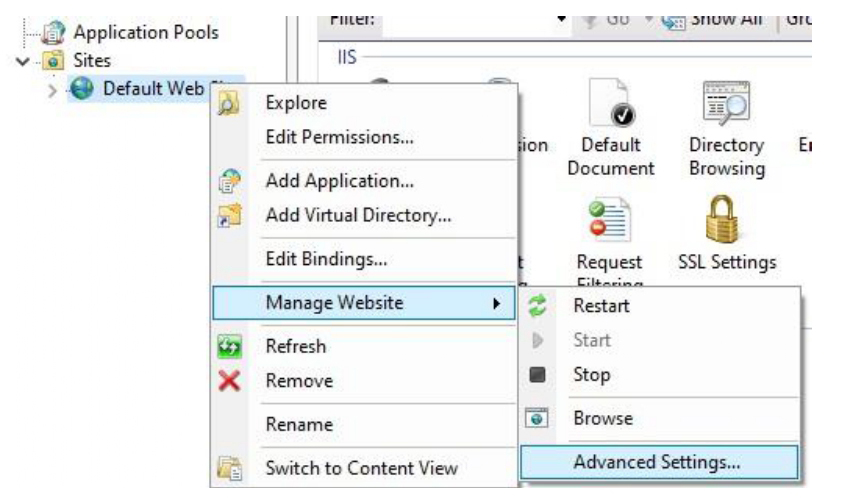Select Edit Bindings in context menu

[x=326, y=259]
